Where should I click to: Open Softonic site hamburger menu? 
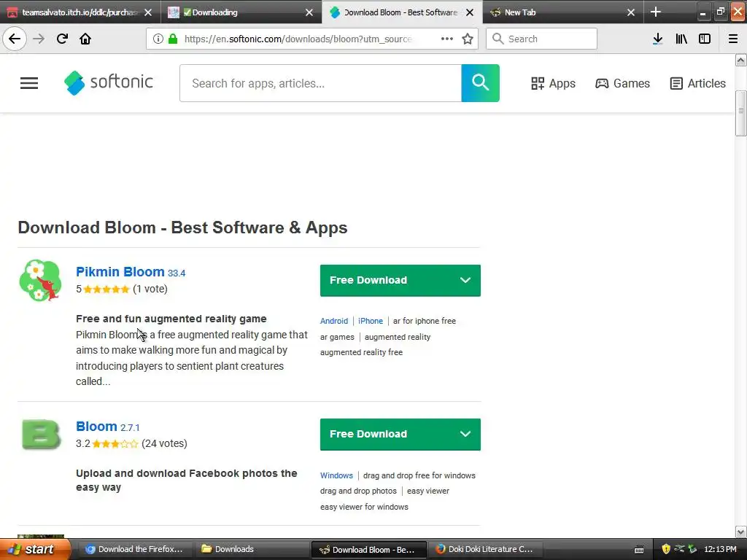(x=29, y=83)
